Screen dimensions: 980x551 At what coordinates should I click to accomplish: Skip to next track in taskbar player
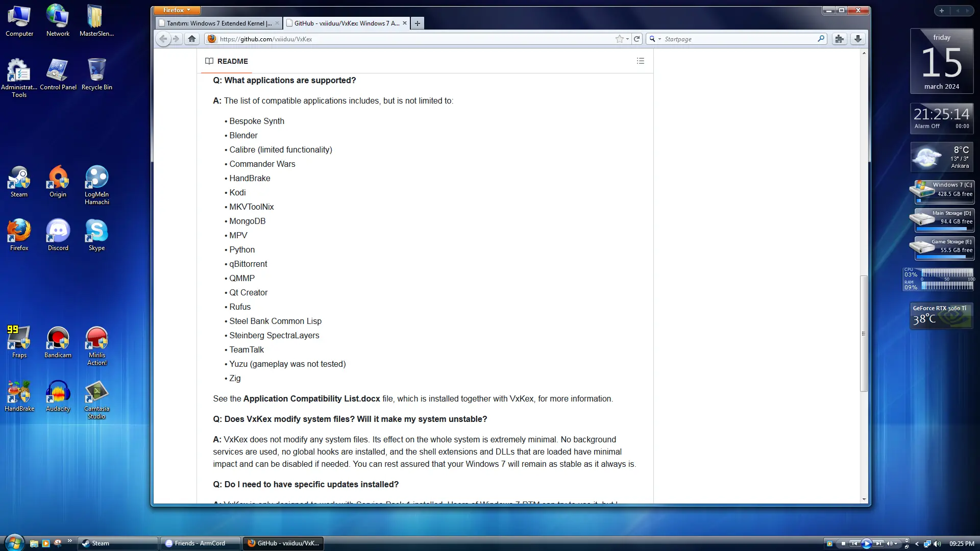(879, 543)
